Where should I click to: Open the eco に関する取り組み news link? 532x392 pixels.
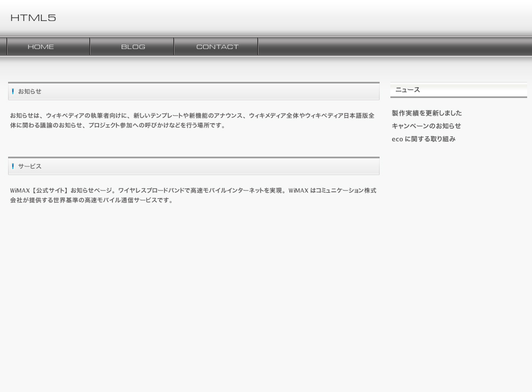coord(423,139)
